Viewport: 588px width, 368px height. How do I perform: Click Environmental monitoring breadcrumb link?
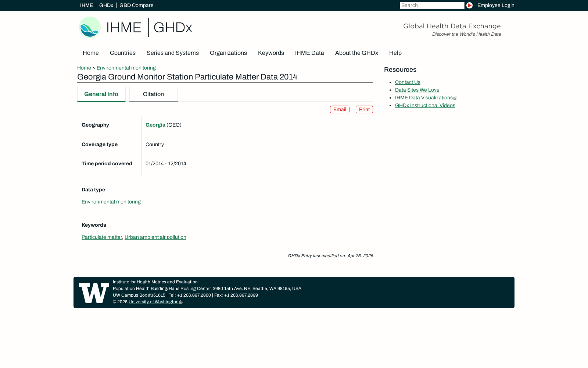(126, 68)
